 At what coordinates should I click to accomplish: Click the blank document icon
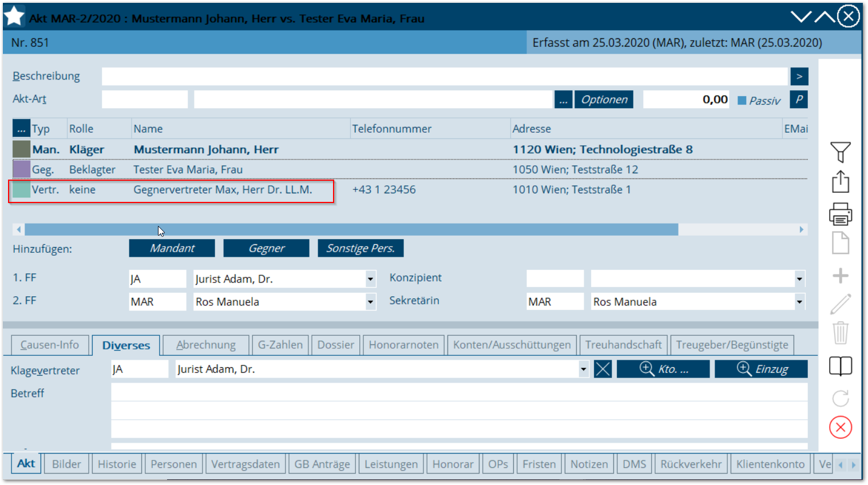[841, 244]
